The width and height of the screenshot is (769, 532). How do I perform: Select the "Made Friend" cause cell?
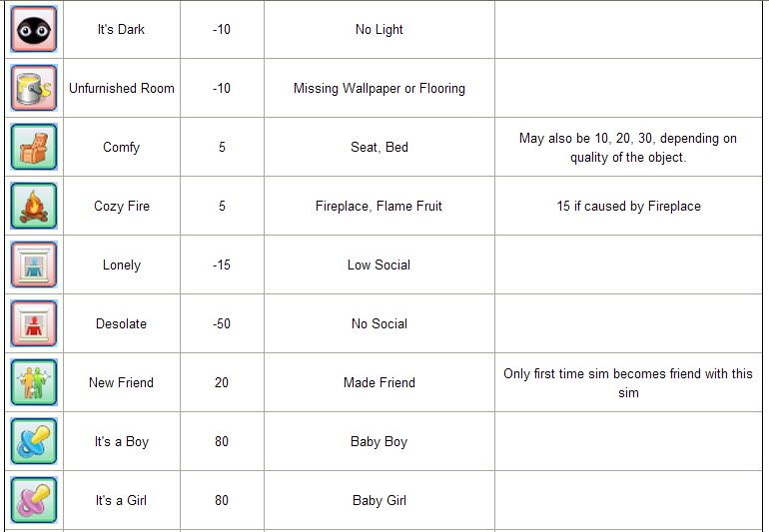pyautogui.click(x=380, y=382)
